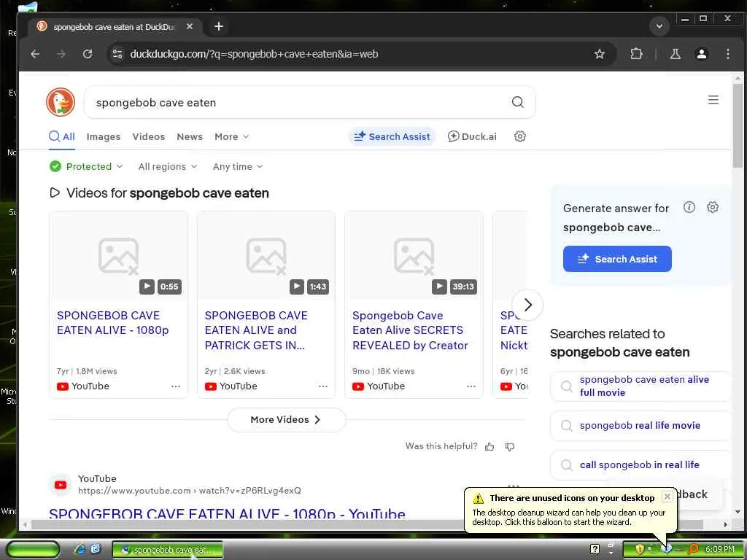Switch to the News tab
This screenshot has height=560, width=747.
[x=190, y=136]
